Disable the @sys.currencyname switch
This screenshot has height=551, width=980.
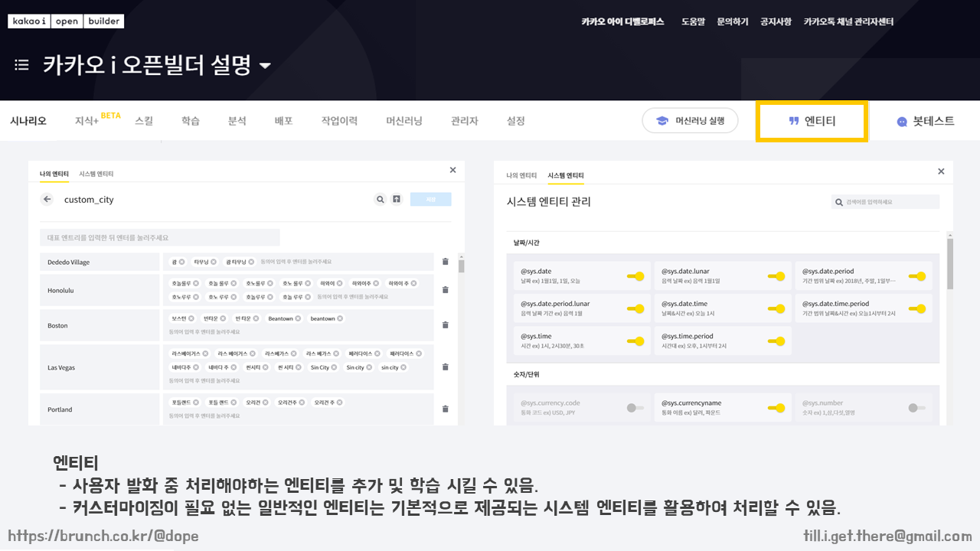(x=776, y=408)
